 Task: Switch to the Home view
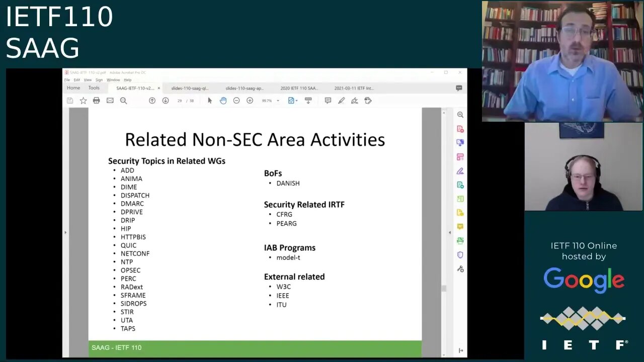pos(73,88)
